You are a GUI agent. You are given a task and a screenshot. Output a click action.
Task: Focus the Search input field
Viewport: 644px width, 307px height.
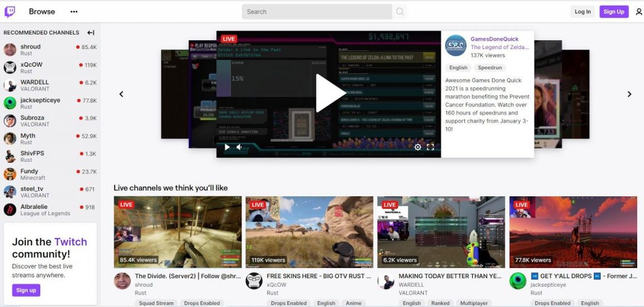click(x=317, y=11)
